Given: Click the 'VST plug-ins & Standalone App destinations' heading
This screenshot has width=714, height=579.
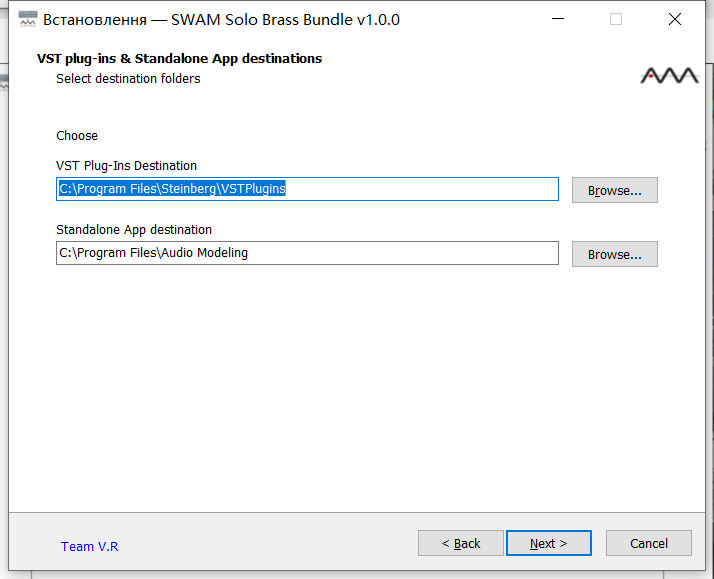Looking at the screenshot, I should pyautogui.click(x=179, y=59).
